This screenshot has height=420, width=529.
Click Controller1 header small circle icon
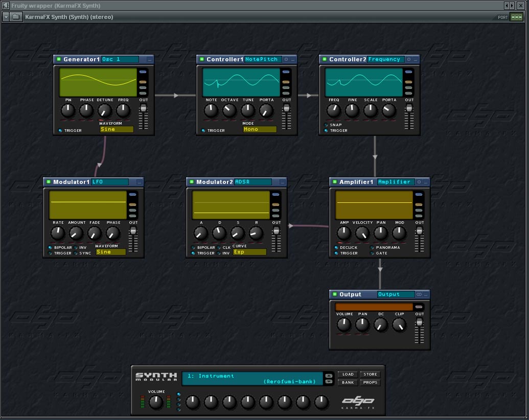click(286, 59)
